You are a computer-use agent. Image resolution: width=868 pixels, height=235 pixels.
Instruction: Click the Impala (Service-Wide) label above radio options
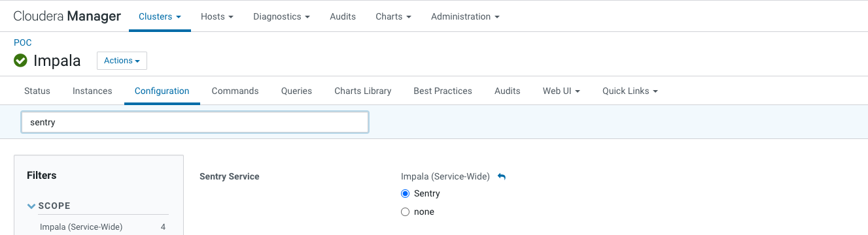(445, 176)
